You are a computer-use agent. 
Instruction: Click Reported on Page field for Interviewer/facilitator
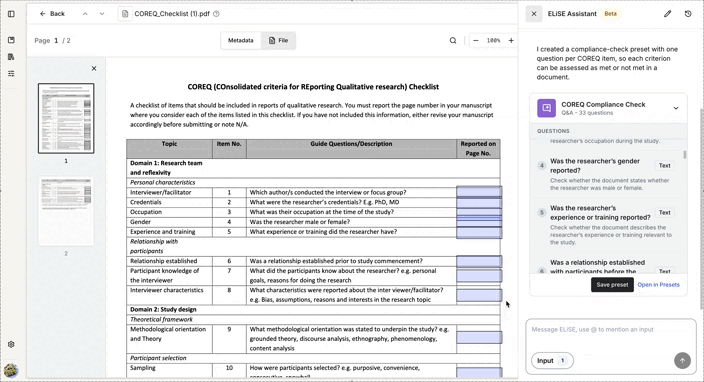pos(479,192)
